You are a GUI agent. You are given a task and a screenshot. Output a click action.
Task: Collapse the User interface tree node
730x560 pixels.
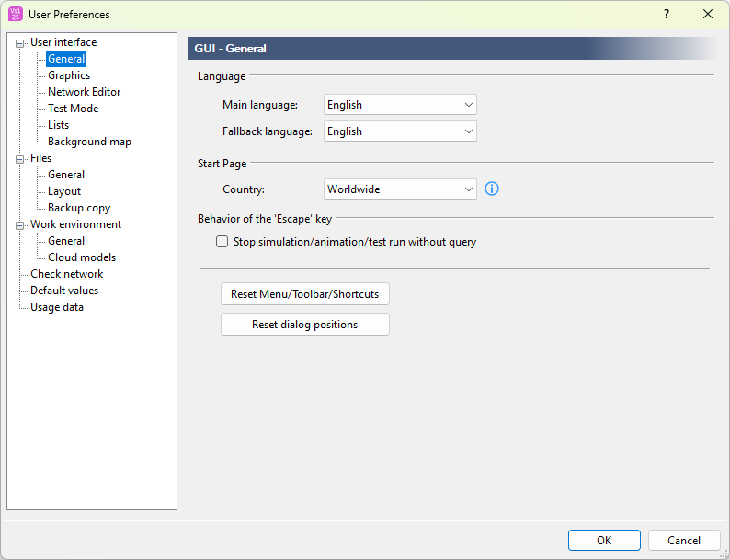coord(20,42)
